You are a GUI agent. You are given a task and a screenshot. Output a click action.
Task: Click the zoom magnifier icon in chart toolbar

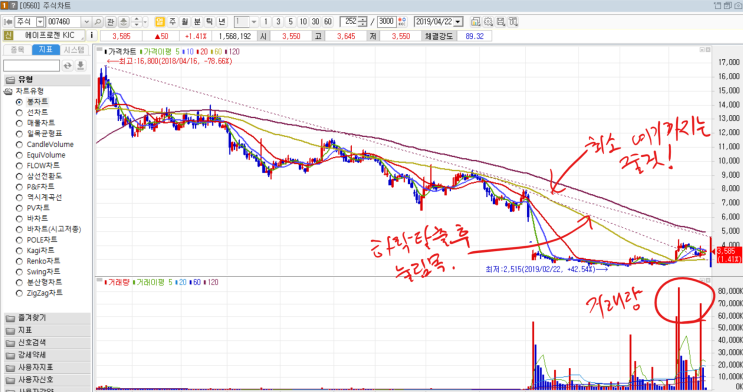[x=488, y=22]
